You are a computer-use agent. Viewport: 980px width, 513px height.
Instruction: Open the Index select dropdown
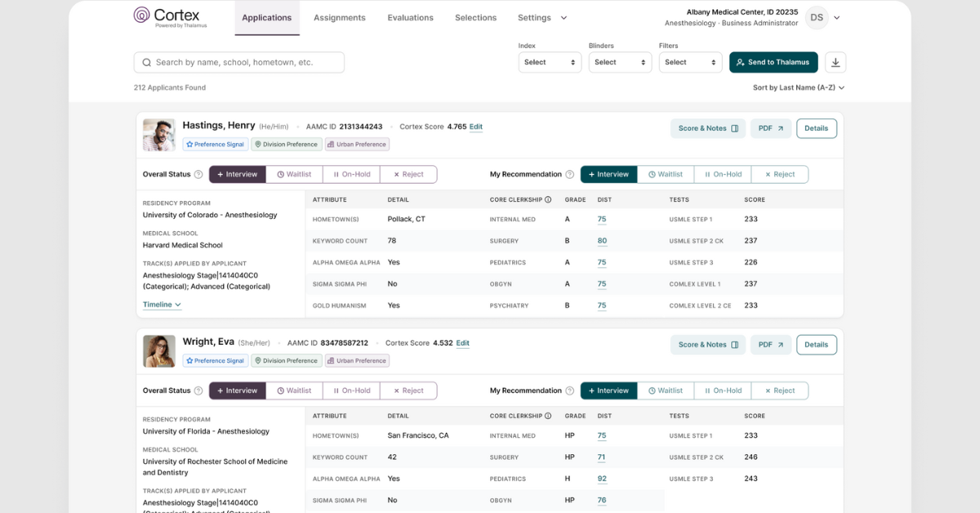[x=550, y=62]
